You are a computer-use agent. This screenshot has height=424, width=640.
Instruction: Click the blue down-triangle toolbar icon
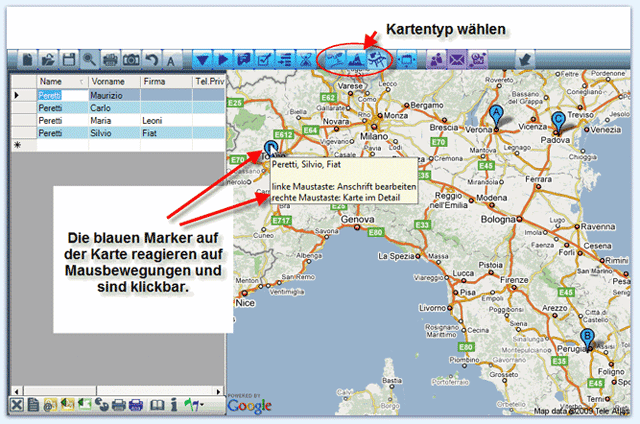click(202, 60)
